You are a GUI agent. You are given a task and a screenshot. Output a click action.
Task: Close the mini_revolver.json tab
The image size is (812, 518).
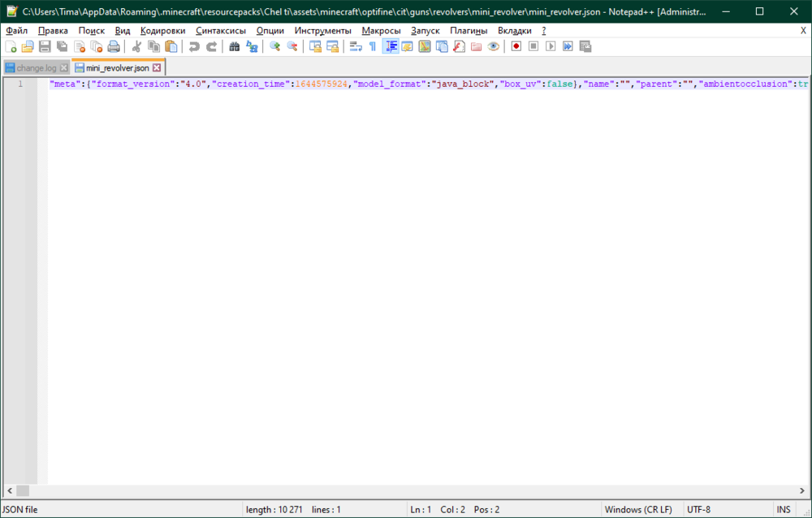[157, 68]
